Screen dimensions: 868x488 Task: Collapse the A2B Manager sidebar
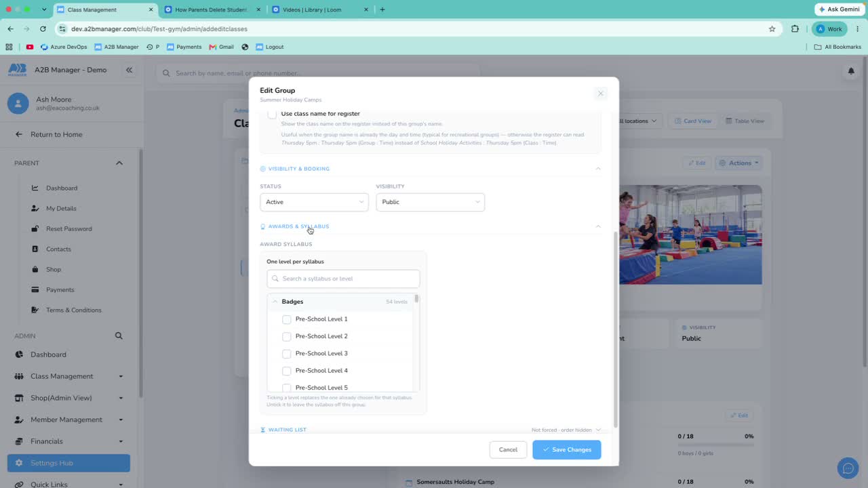tap(129, 70)
